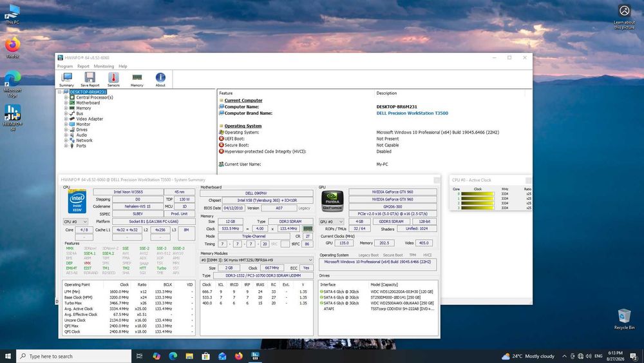Select the Audio tree item
Image resolution: width=644 pixels, height=363 pixels.
[x=81, y=135]
